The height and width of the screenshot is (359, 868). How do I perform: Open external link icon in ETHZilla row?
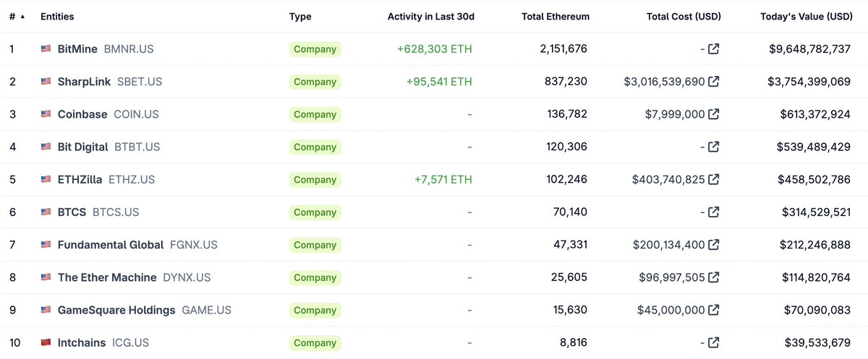(713, 179)
